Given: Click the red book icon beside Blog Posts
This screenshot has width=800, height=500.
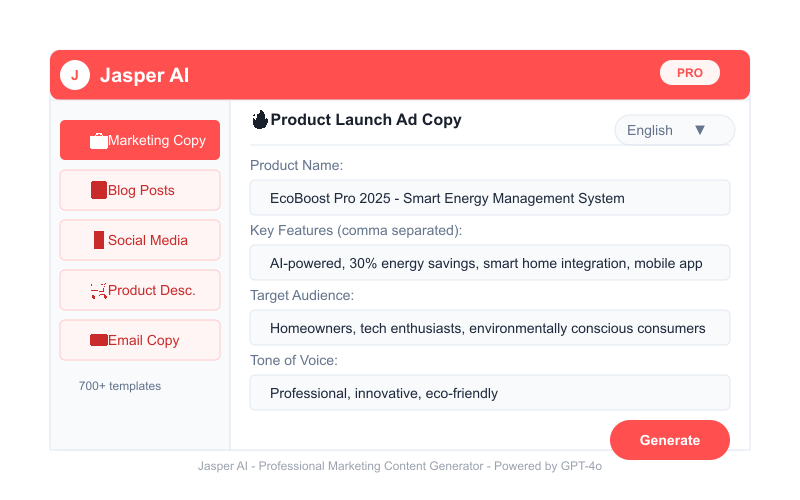Looking at the screenshot, I should [x=98, y=190].
